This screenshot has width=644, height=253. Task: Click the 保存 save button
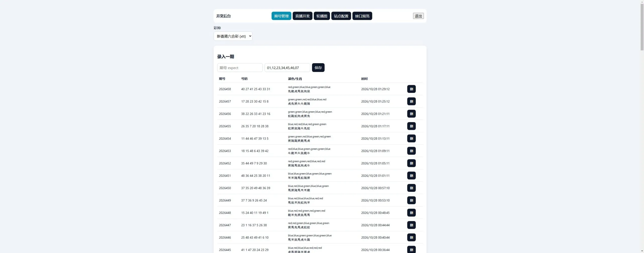[318, 67]
